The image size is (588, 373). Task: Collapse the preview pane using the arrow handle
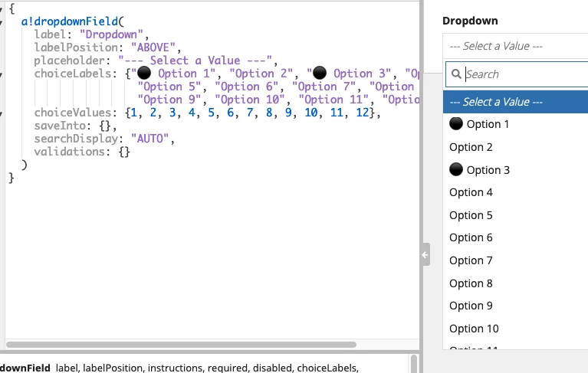tap(425, 254)
